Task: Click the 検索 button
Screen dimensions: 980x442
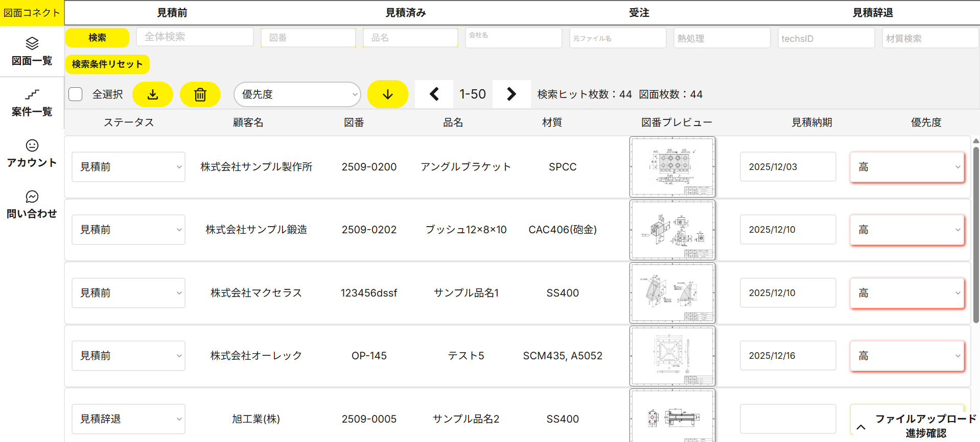Action: coord(97,38)
